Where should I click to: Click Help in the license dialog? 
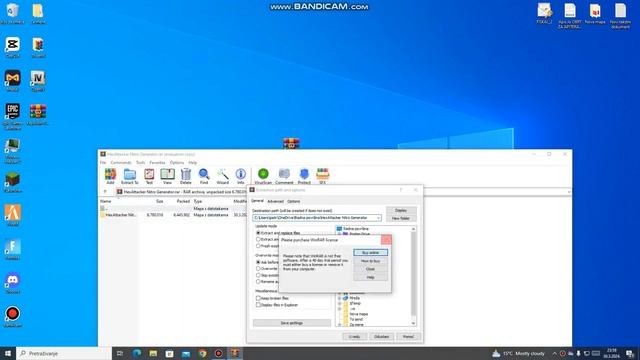pos(370,277)
